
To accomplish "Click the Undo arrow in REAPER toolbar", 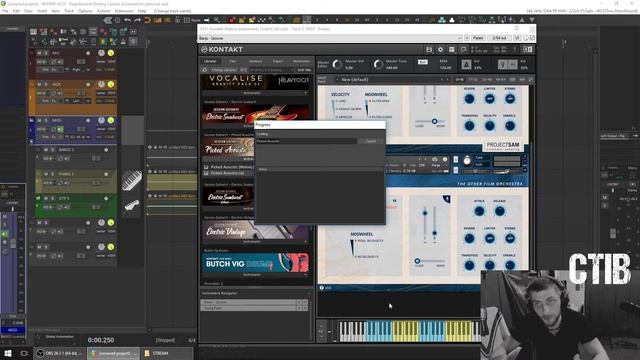I will coord(128,20).
